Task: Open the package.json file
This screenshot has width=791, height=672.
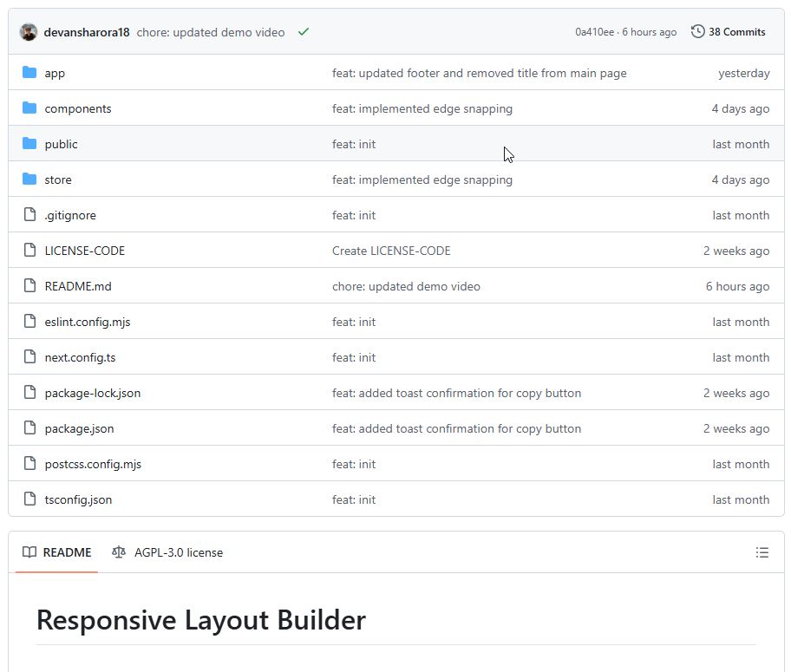Action: [79, 428]
